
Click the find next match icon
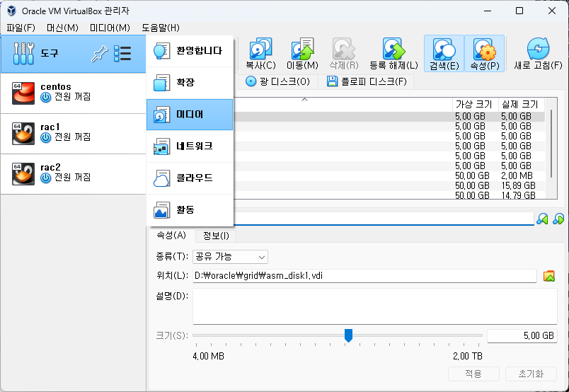coord(558,219)
